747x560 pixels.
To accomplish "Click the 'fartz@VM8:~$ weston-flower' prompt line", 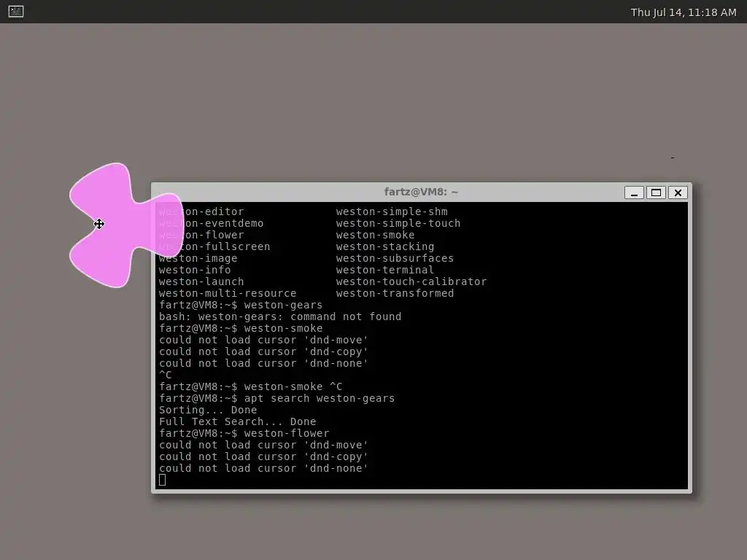I will (244, 433).
